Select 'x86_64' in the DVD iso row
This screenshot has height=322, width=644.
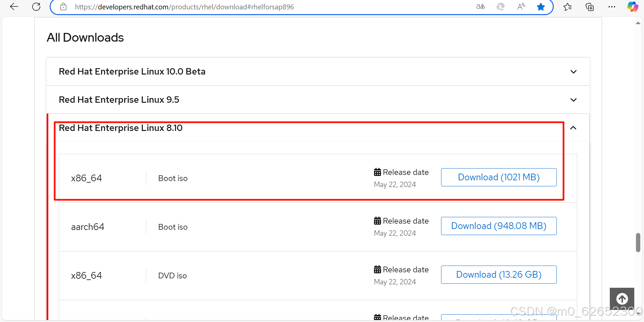pos(87,276)
